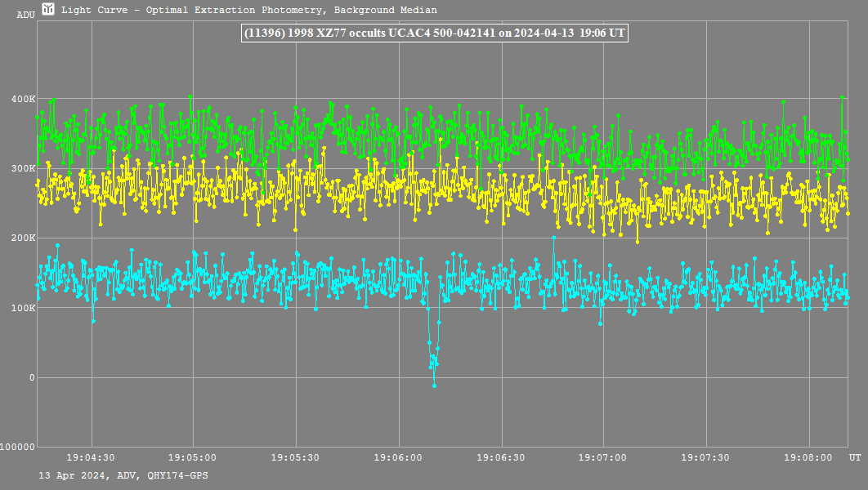Viewport: 868px width, 490px height.
Task: Click the ADU axis unit label
Action: tap(26, 15)
